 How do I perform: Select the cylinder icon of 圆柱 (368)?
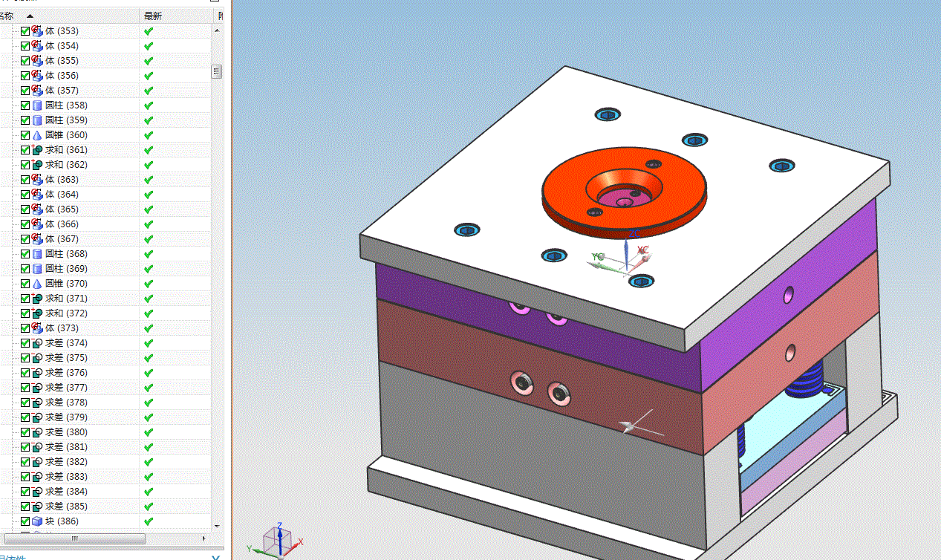36,253
